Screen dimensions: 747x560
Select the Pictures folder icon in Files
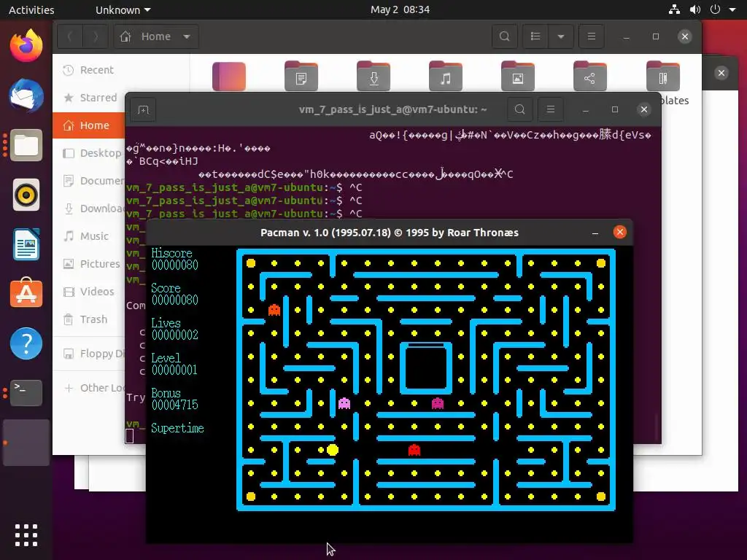click(518, 76)
